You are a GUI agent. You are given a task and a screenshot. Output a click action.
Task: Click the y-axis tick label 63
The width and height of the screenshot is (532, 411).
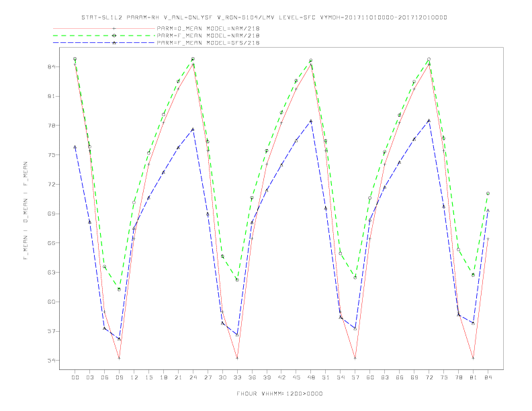[x=51, y=272]
